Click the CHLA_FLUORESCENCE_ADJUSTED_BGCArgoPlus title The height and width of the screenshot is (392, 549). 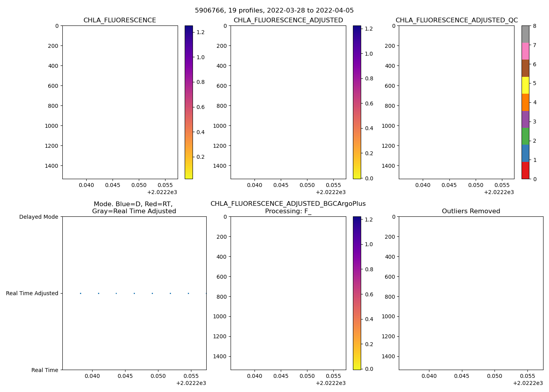tap(288, 204)
